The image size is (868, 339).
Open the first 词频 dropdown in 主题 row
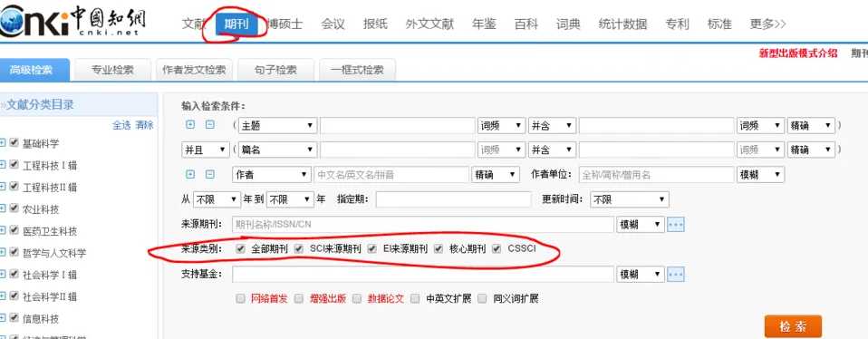[x=502, y=126]
